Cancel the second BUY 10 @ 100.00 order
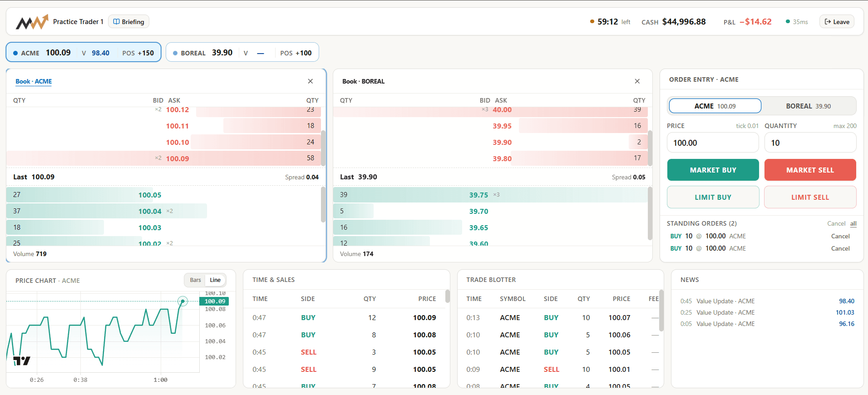The width and height of the screenshot is (868, 395). pos(840,248)
